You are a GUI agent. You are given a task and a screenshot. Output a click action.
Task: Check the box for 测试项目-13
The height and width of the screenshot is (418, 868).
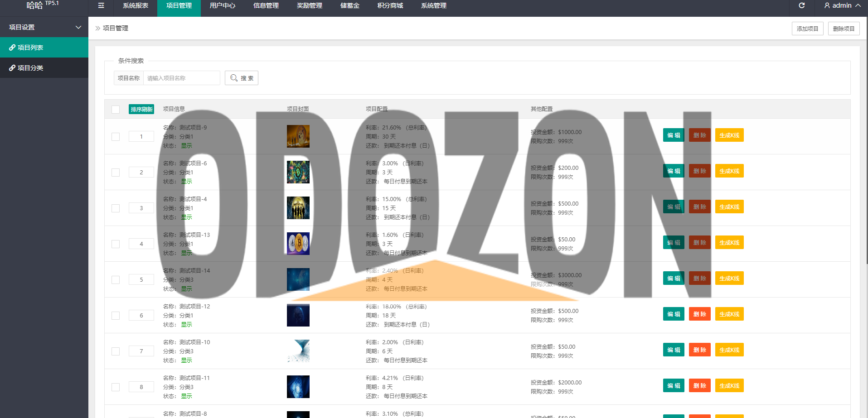click(116, 244)
